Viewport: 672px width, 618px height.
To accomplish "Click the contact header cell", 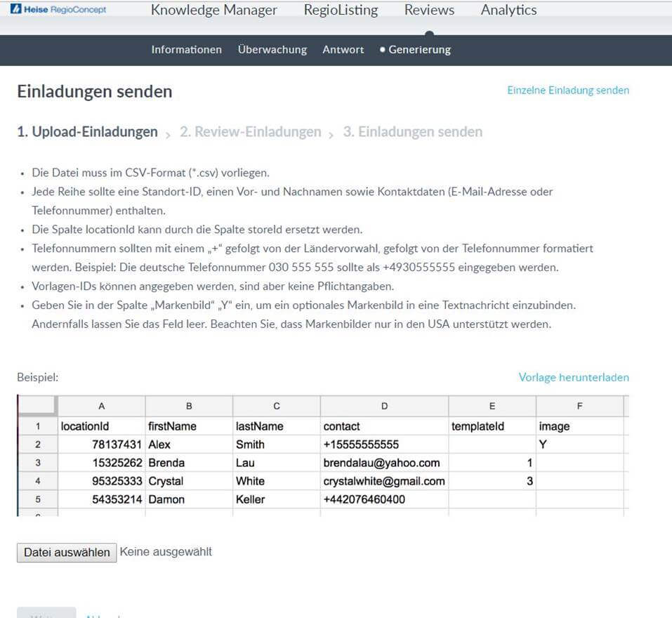I will (x=384, y=426).
